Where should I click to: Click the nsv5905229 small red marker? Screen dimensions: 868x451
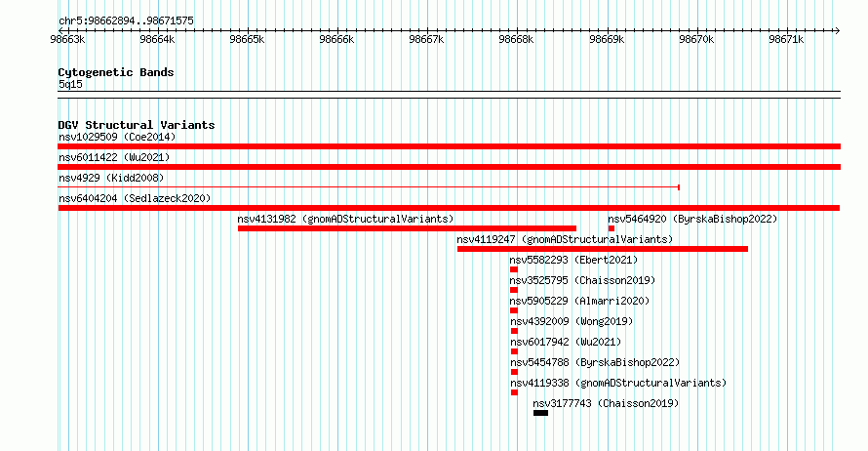(514, 310)
